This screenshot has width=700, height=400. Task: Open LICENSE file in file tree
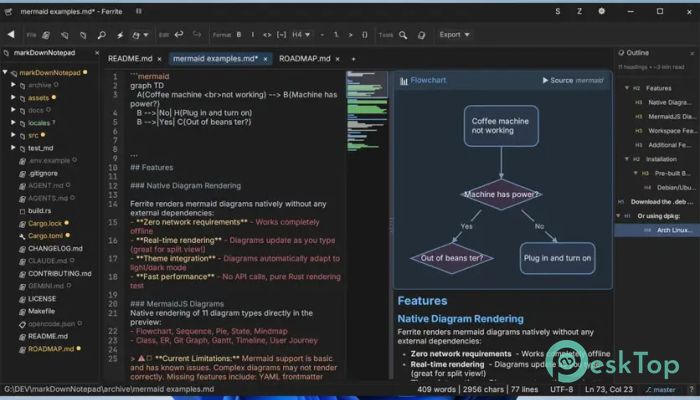pyautogui.click(x=42, y=299)
